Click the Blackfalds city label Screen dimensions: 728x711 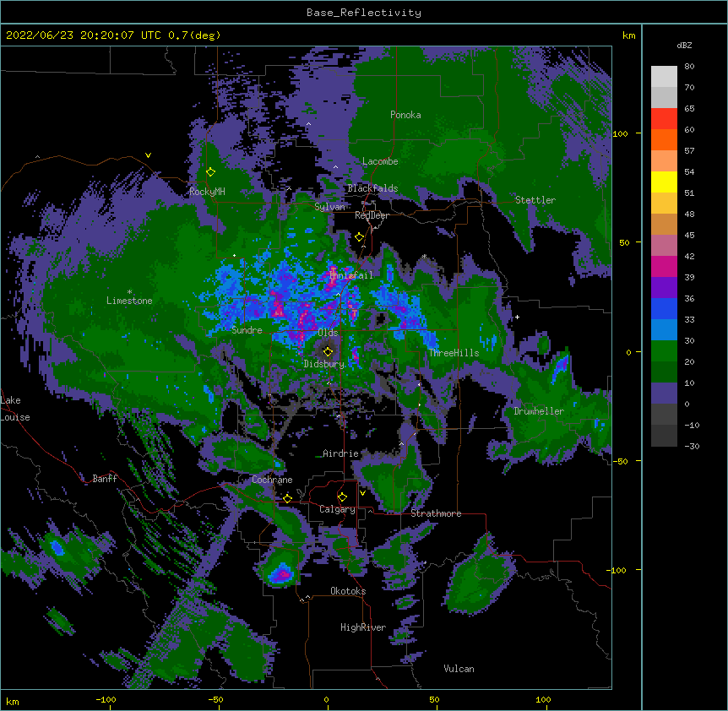[372, 188]
